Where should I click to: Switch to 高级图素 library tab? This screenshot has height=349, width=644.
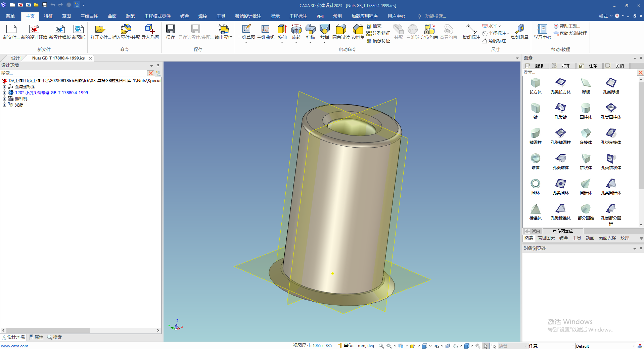(x=546, y=238)
